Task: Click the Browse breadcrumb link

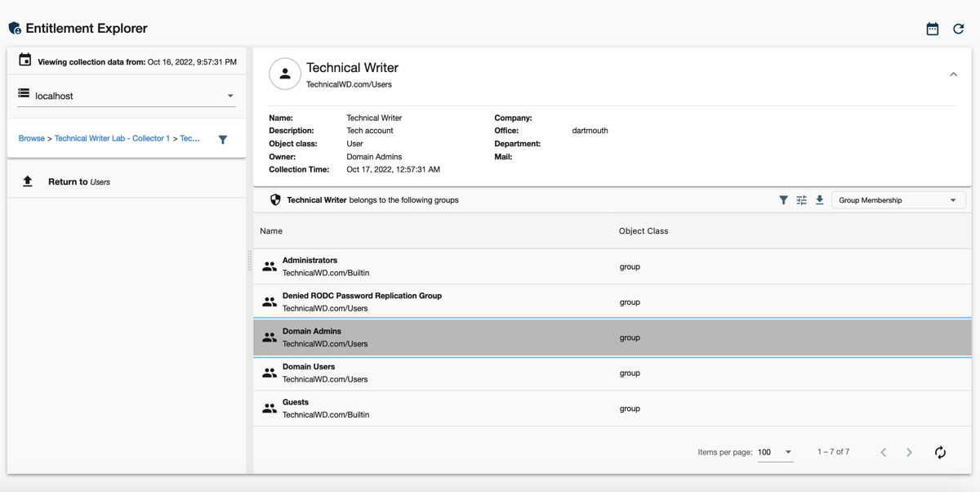Action: coord(32,139)
